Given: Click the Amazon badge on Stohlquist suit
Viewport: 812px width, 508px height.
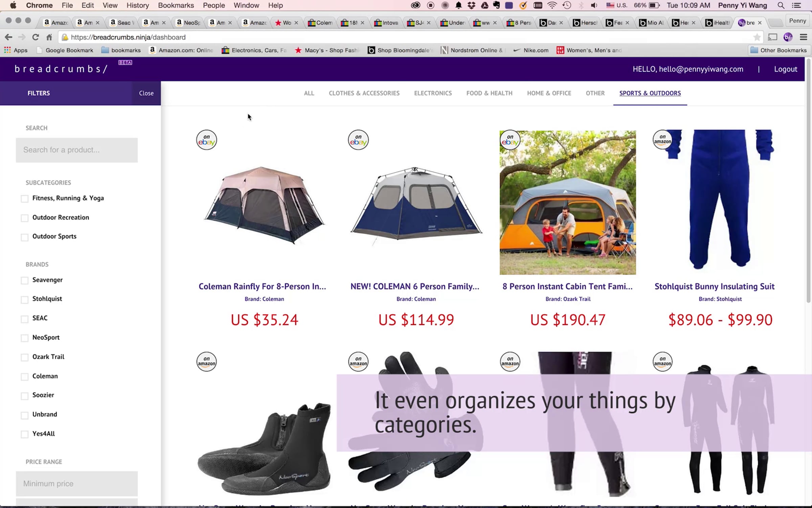Looking at the screenshot, I should point(662,140).
